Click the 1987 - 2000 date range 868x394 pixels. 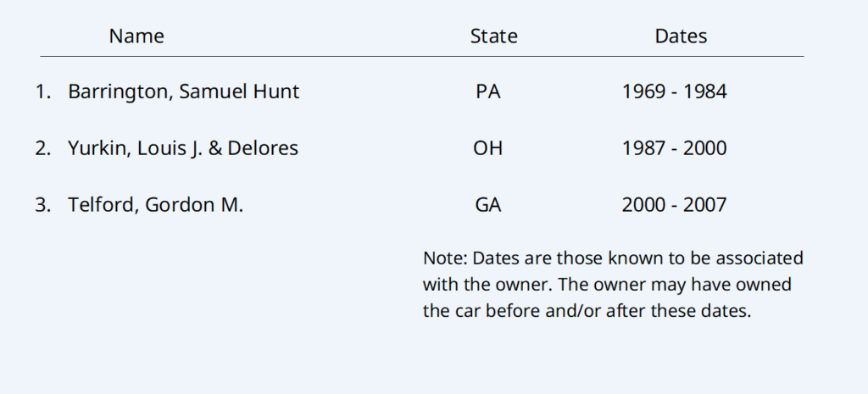click(x=674, y=148)
